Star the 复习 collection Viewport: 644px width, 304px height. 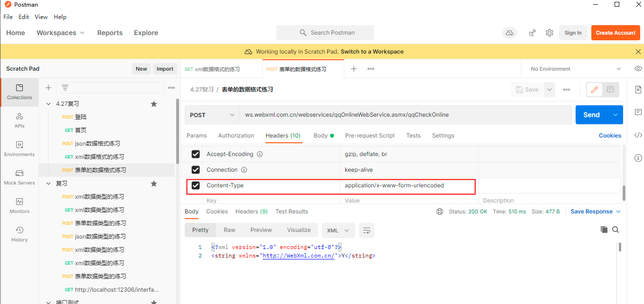(154, 184)
